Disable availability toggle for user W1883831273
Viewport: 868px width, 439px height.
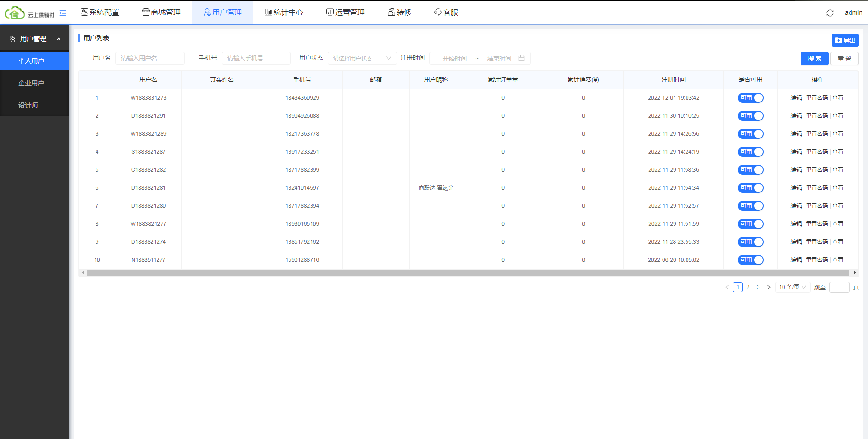coord(750,98)
